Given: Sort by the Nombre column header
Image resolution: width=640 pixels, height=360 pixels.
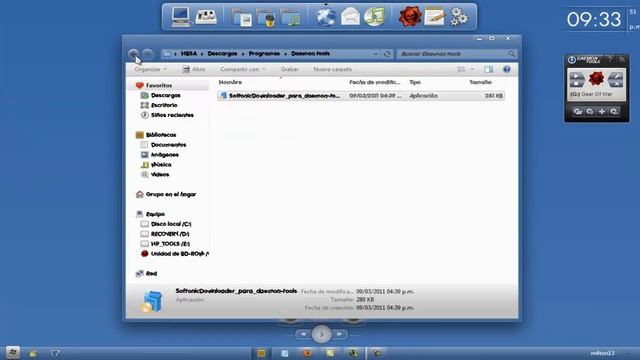Looking at the screenshot, I should [x=230, y=82].
